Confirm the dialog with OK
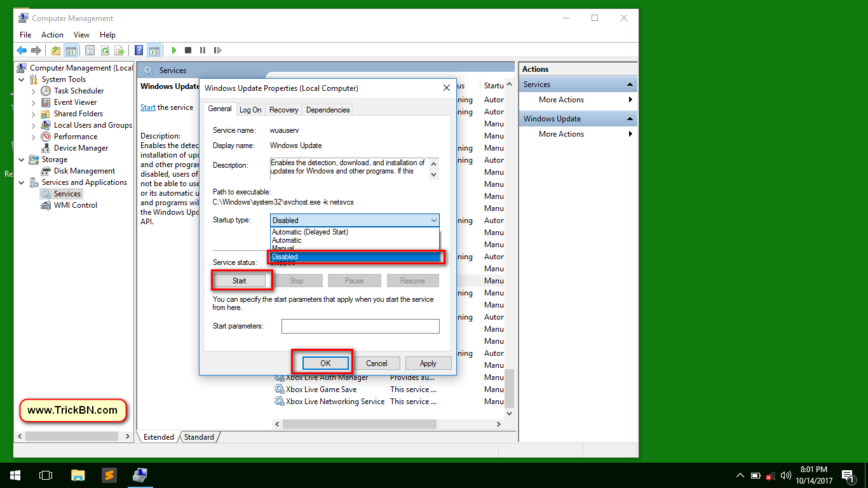This screenshot has width=868, height=488. click(325, 363)
